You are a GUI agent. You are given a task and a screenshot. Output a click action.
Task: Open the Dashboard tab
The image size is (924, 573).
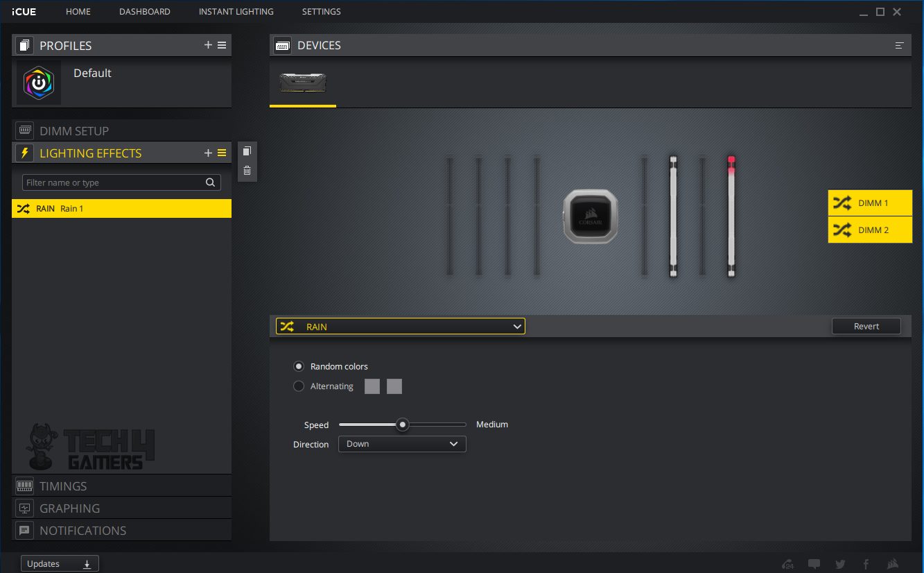click(145, 12)
